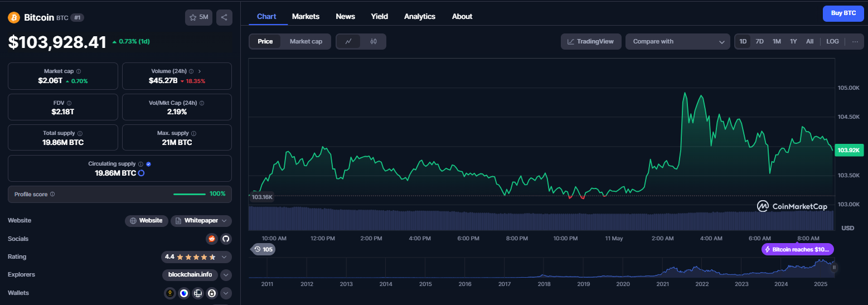This screenshot has width=868, height=305.
Task: Click the historical range navigator mini chart
Action: click(541, 268)
